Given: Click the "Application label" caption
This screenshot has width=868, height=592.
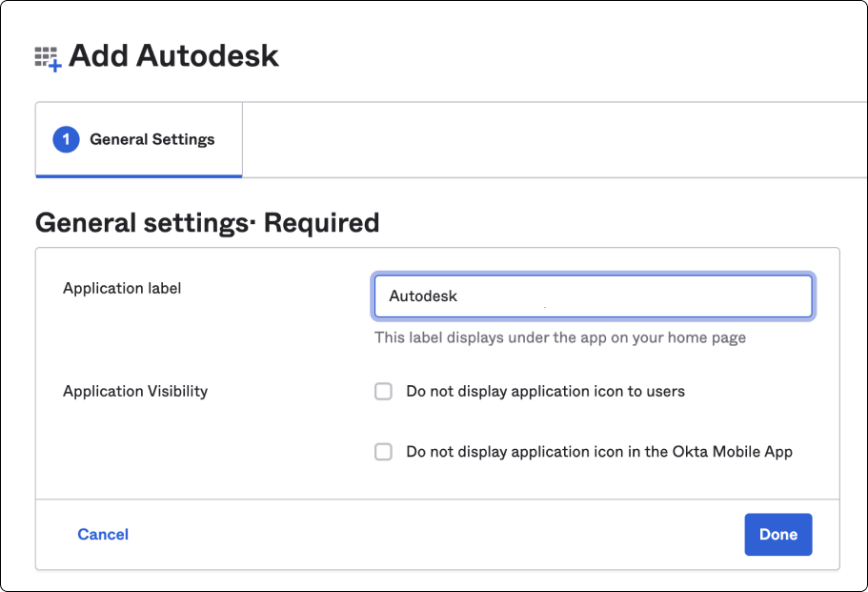Looking at the screenshot, I should [x=122, y=288].
